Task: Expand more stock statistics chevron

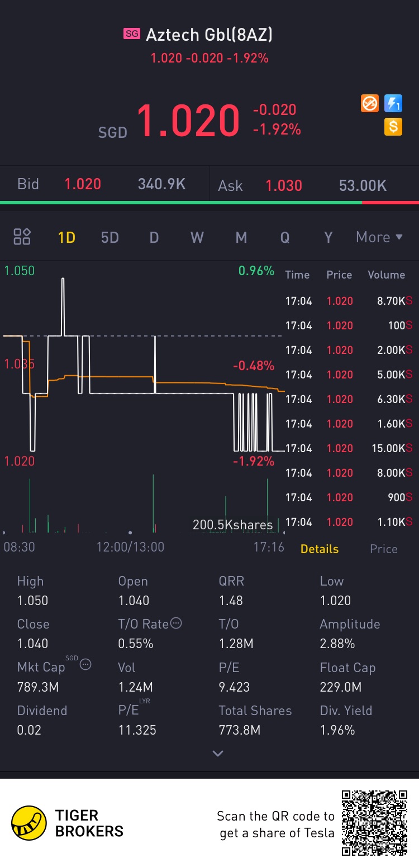Action: pos(218,753)
